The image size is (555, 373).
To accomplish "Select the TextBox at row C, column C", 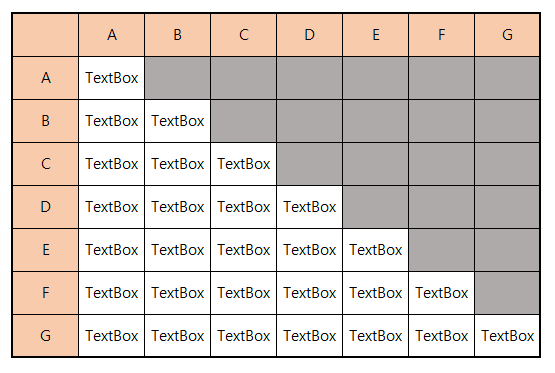I will click(244, 164).
